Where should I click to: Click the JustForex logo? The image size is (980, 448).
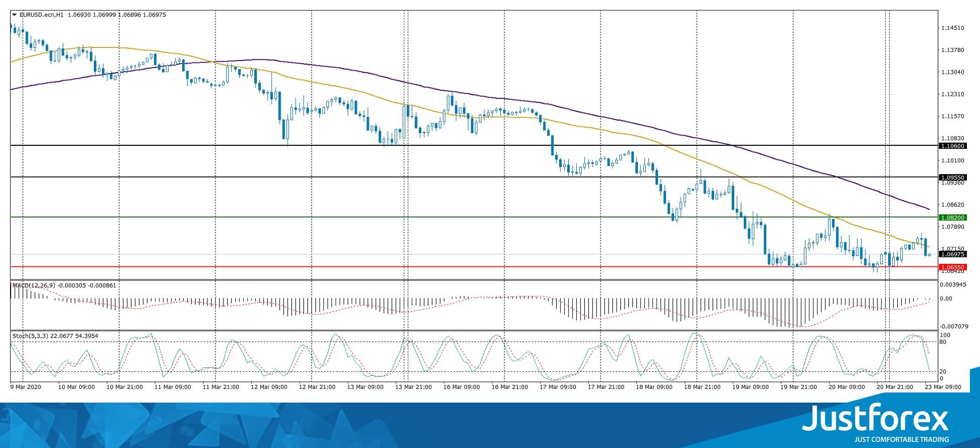(x=875, y=420)
